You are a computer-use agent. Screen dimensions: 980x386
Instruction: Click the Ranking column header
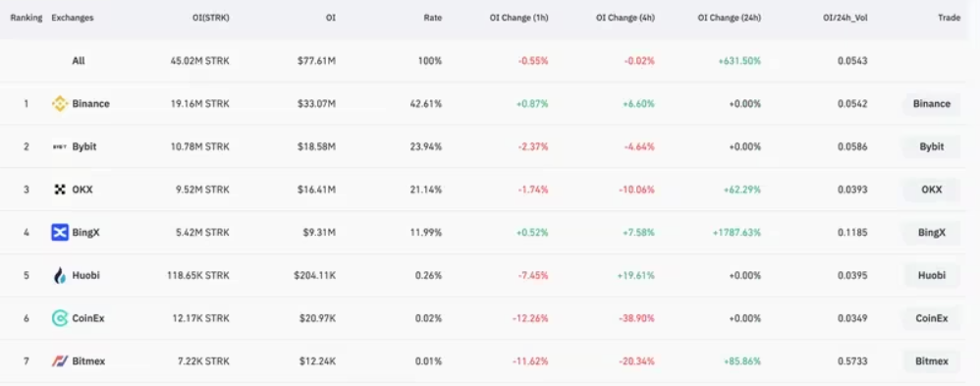coord(27,18)
